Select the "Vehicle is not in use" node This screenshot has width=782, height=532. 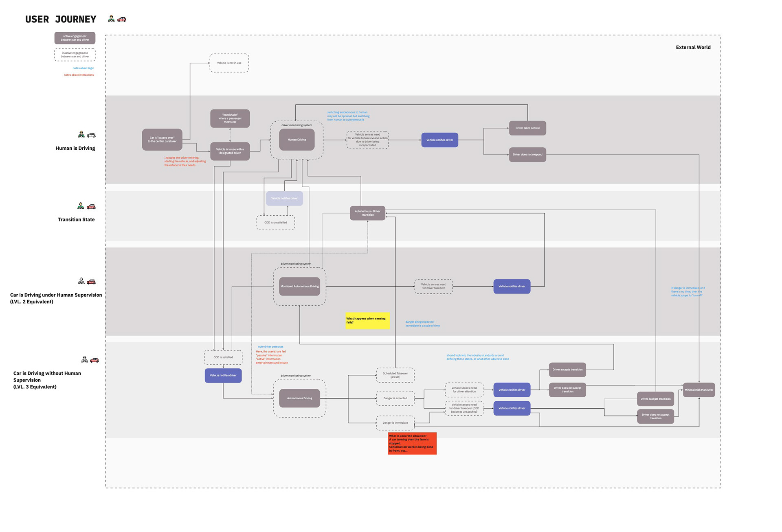click(229, 63)
